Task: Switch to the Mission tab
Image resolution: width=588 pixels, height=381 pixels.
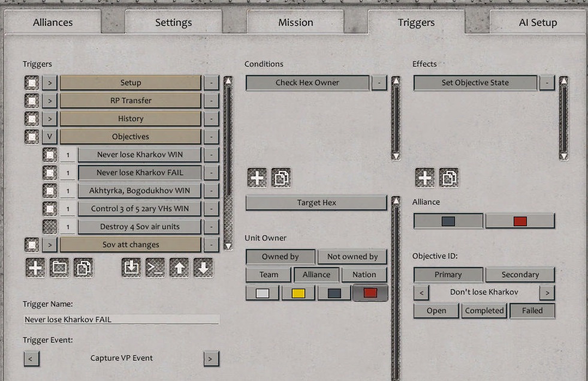Action: (295, 23)
